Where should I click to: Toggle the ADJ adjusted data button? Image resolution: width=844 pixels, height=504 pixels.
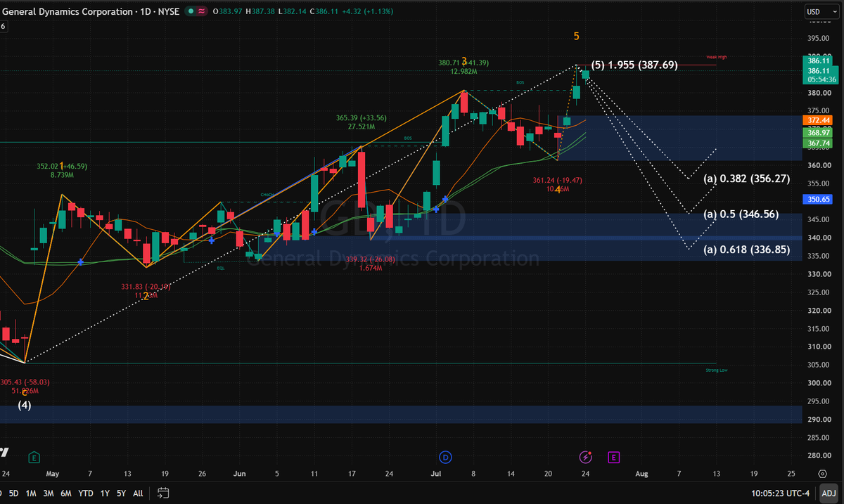point(829,493)
